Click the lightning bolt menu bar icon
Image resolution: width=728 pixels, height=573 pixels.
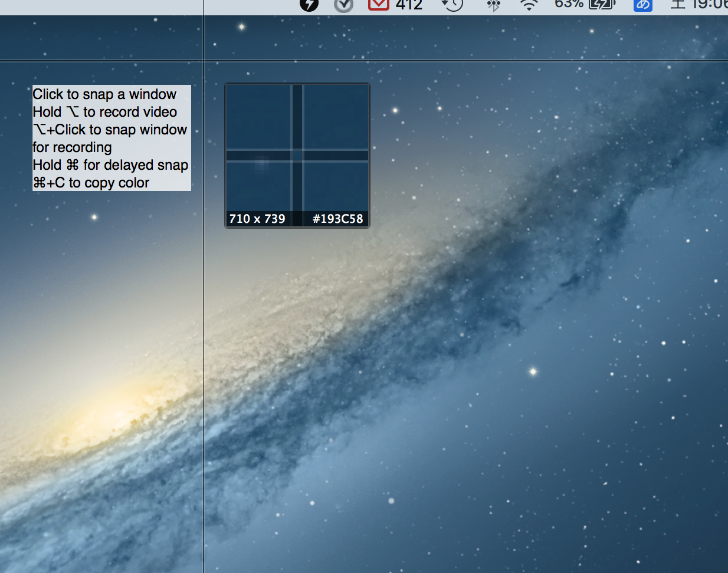[x=309, y=5]
